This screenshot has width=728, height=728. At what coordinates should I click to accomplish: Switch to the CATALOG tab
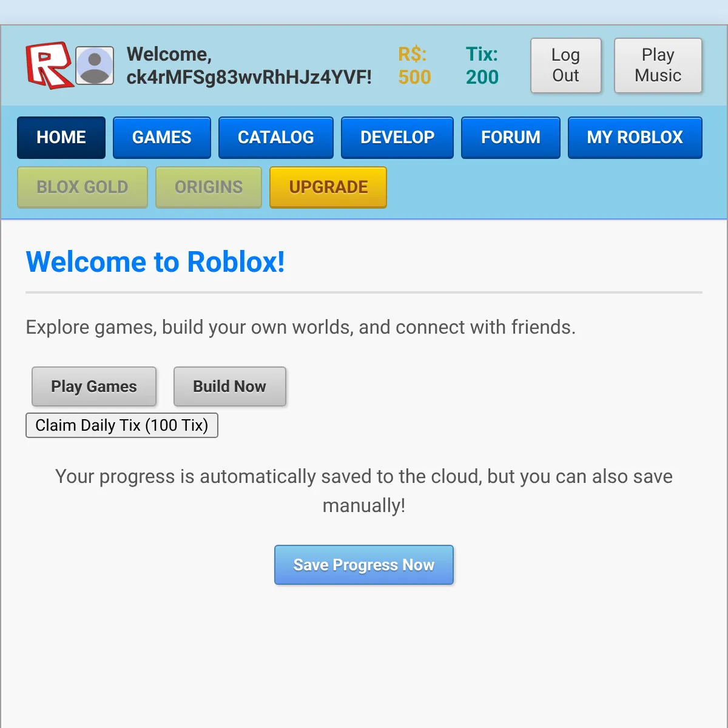276,138
